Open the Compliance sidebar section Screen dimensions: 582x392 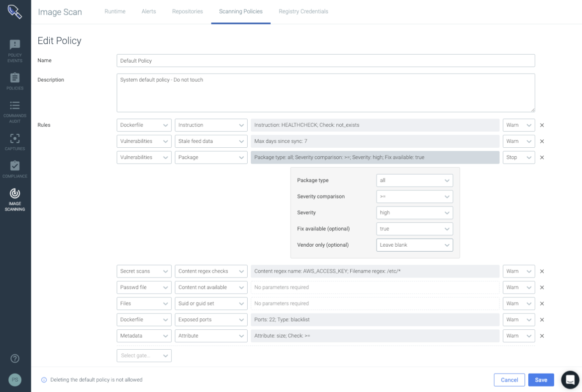tap(15, 170)
